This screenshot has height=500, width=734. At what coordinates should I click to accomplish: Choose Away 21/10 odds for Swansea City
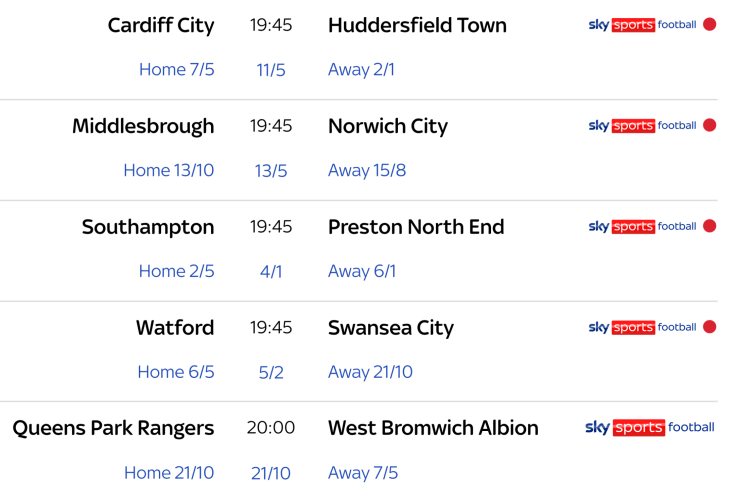click(370, 373)
